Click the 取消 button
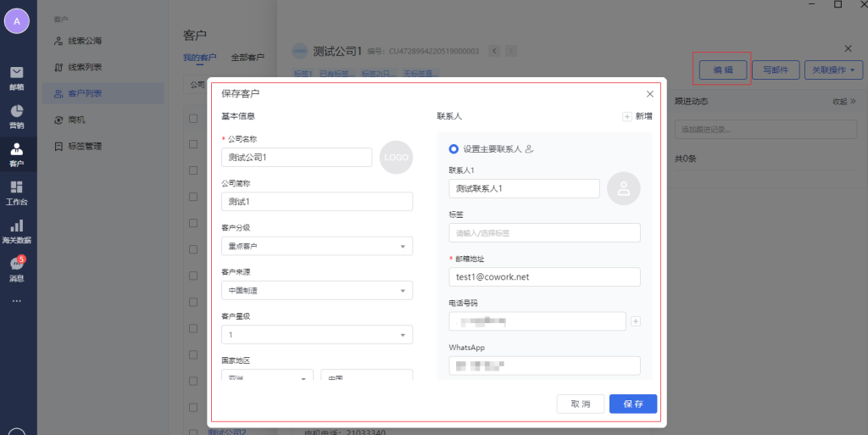 coord(580,404)
